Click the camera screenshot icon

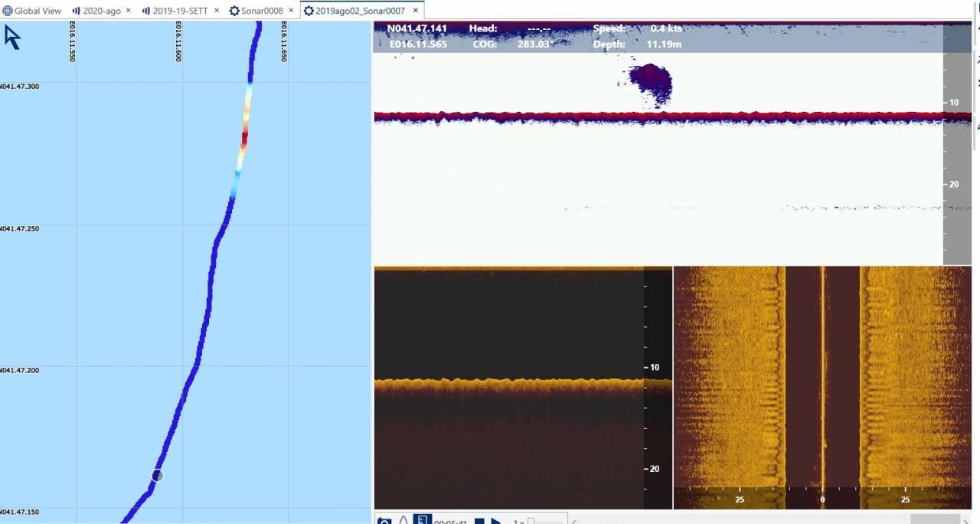[x=384, y=521]
